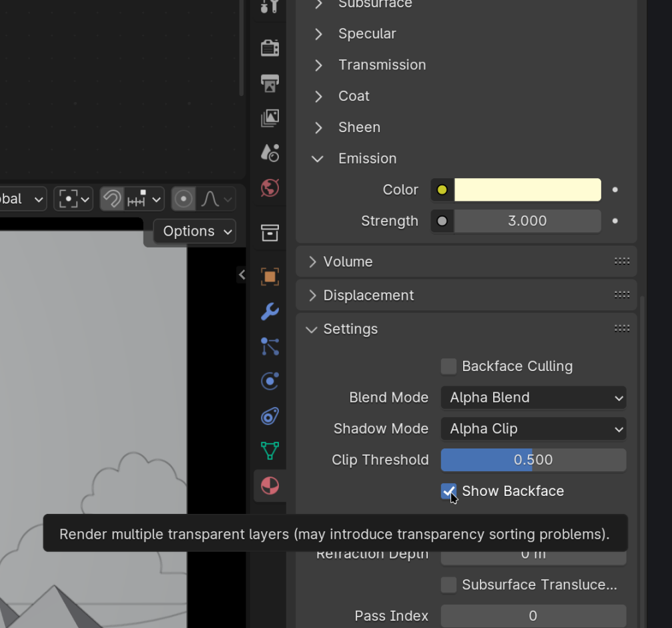672x628 pixels.
Task: Open the Physics properties tab
Action: [x=270, y=381]
